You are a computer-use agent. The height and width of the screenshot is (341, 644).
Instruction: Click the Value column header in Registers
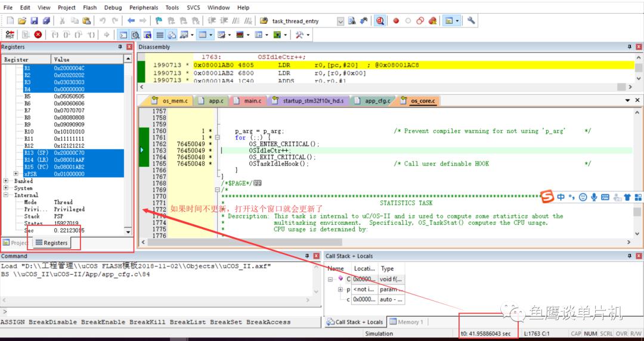(87, 59)
